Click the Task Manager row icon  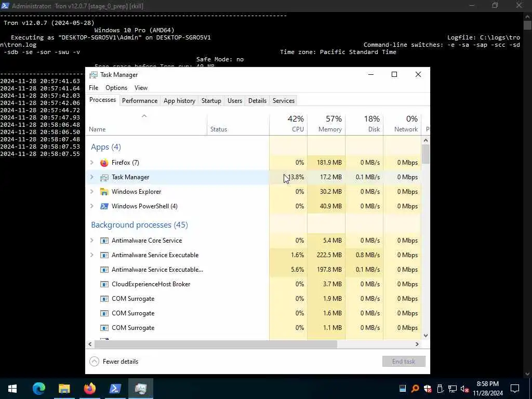104,177
